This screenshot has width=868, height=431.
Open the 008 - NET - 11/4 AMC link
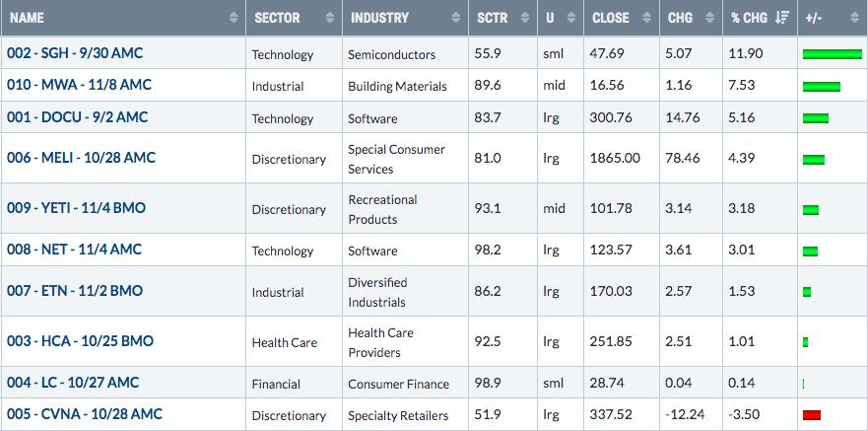[x=74, y=250]
